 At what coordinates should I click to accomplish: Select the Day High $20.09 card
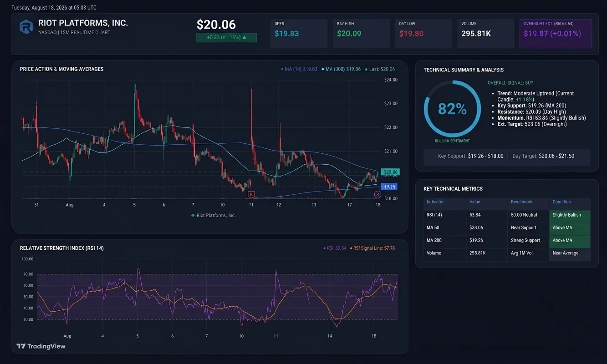click(361, 34)
